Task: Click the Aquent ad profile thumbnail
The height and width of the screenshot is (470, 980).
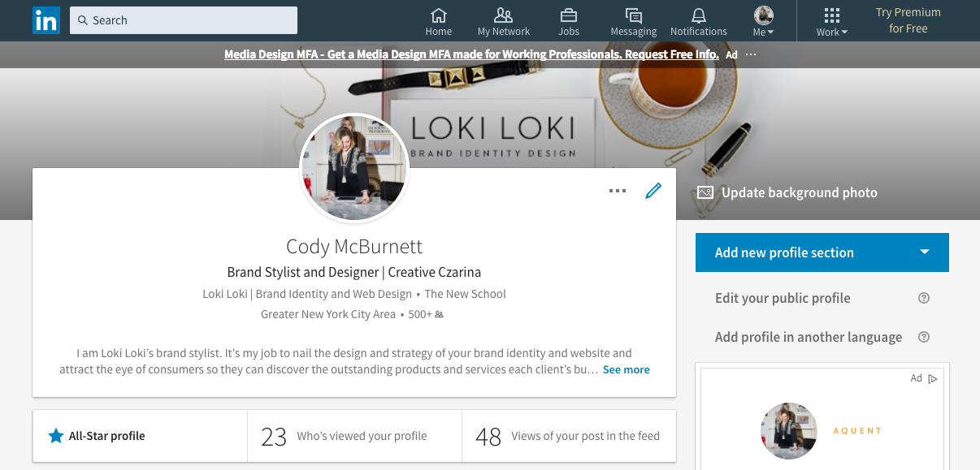Action: pos(789,430)
